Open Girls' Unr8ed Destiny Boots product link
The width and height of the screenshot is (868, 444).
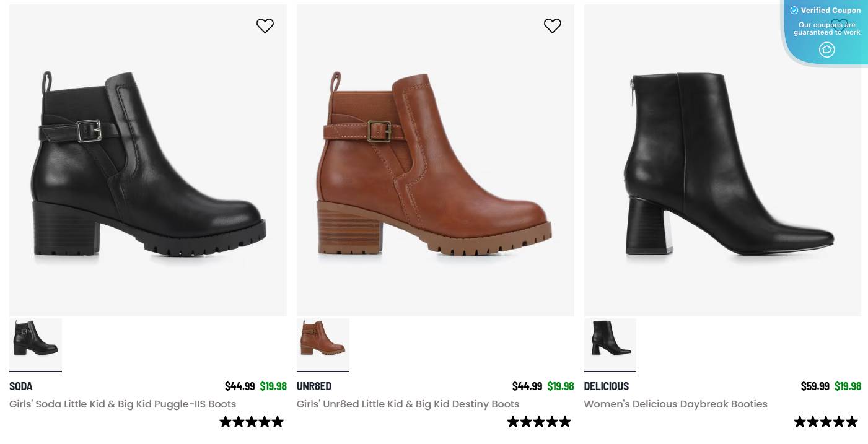(408, 404)
